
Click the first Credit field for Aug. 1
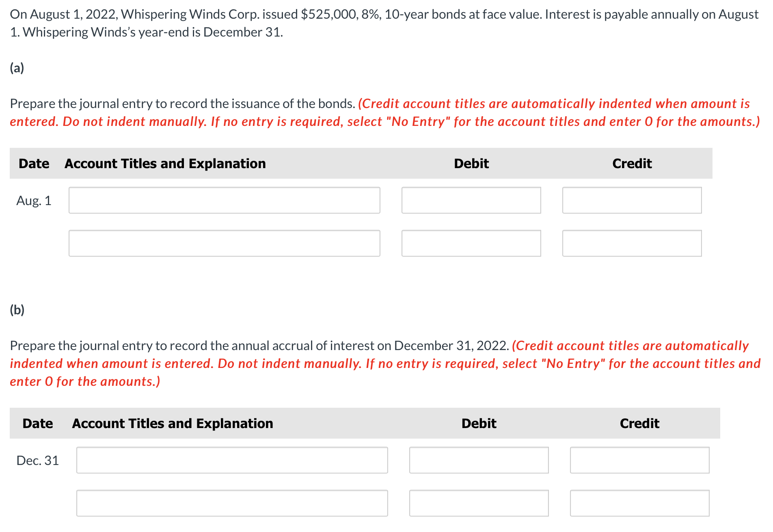coord(632,200)
